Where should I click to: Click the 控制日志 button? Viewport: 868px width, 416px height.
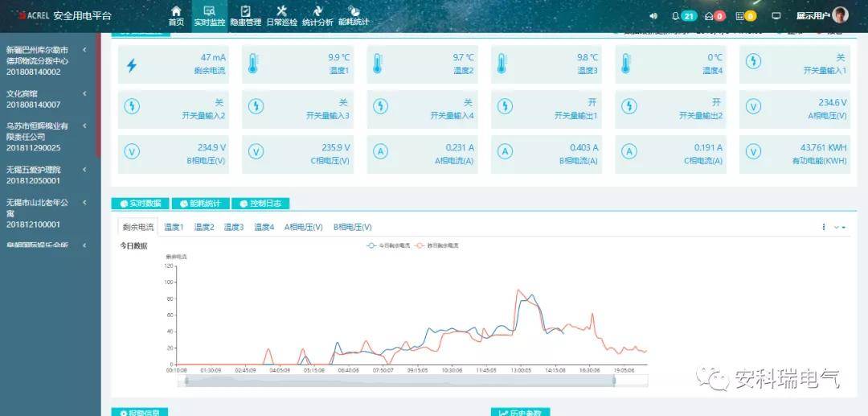click(260, 204)
